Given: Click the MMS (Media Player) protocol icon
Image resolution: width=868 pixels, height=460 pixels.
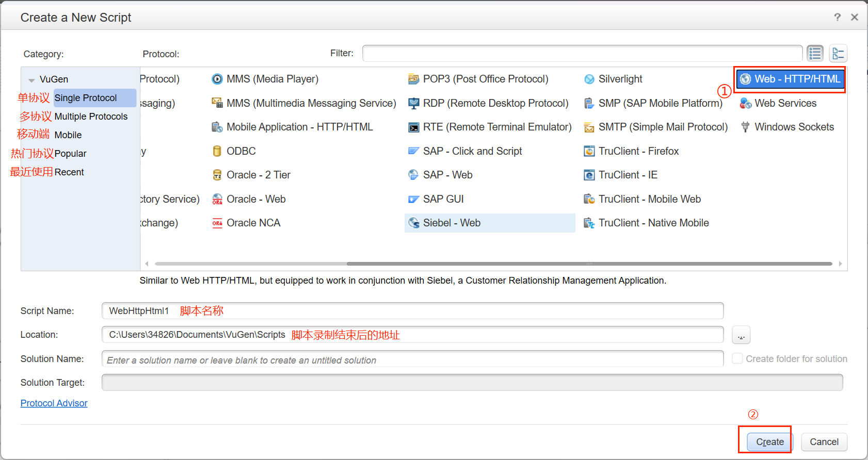Looking at the screenshot, I should coord(217,79).
